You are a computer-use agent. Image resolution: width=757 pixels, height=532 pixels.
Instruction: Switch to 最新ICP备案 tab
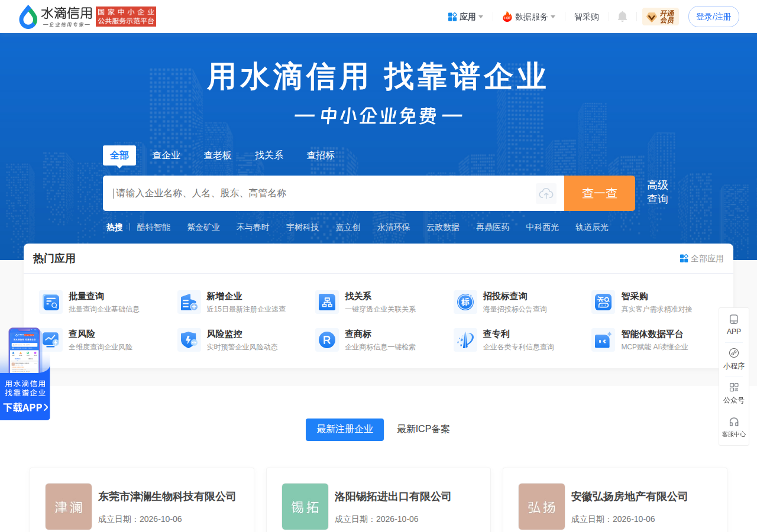click(x=423, y=429)
